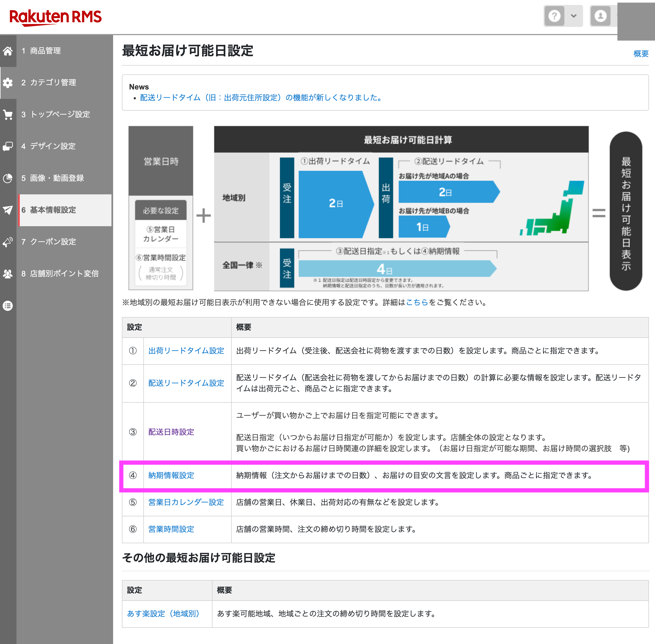This screenshot has width=655, height=644.
Task: Open 配送日時設定 link
Action: (x=171, y=432)
